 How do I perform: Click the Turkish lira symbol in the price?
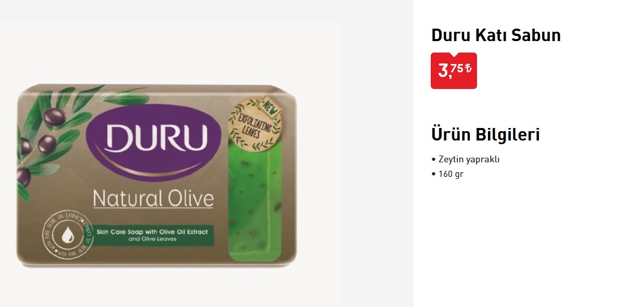468,68
